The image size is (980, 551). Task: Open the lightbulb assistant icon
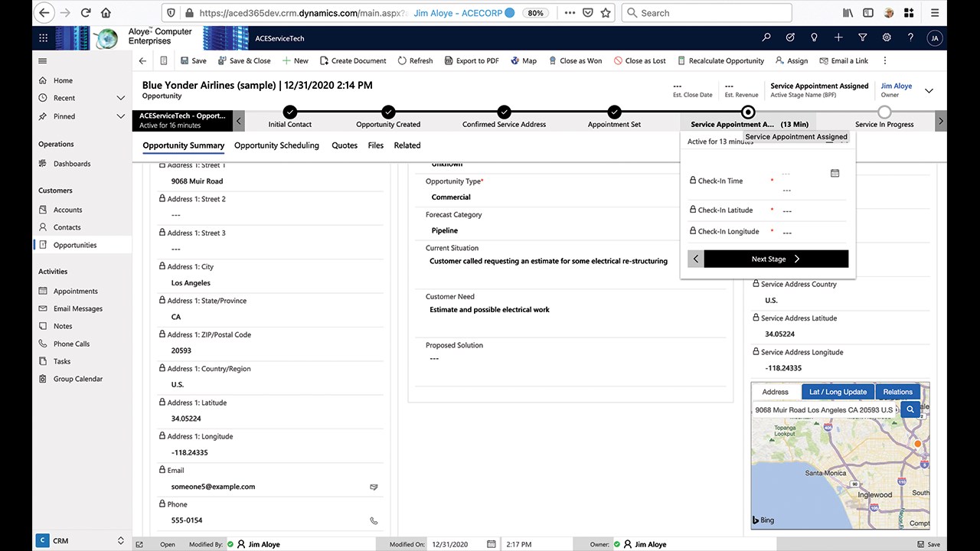tap(815, 37)
